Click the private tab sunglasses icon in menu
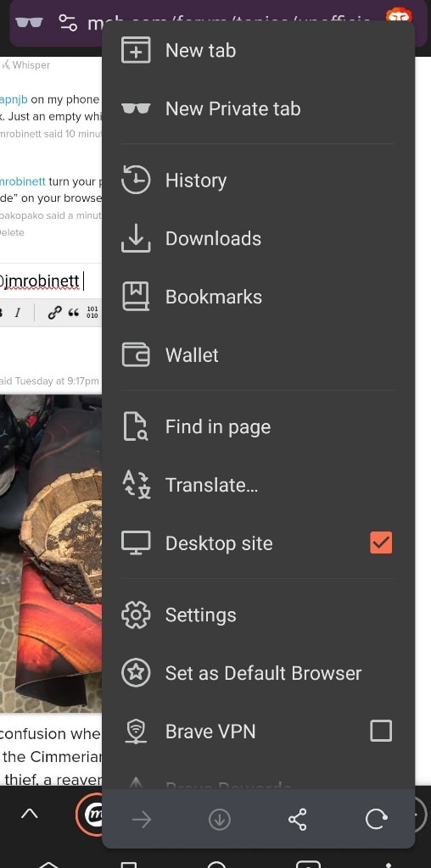Viewport: 431px width, 868px height. click(x=136, y=108)
